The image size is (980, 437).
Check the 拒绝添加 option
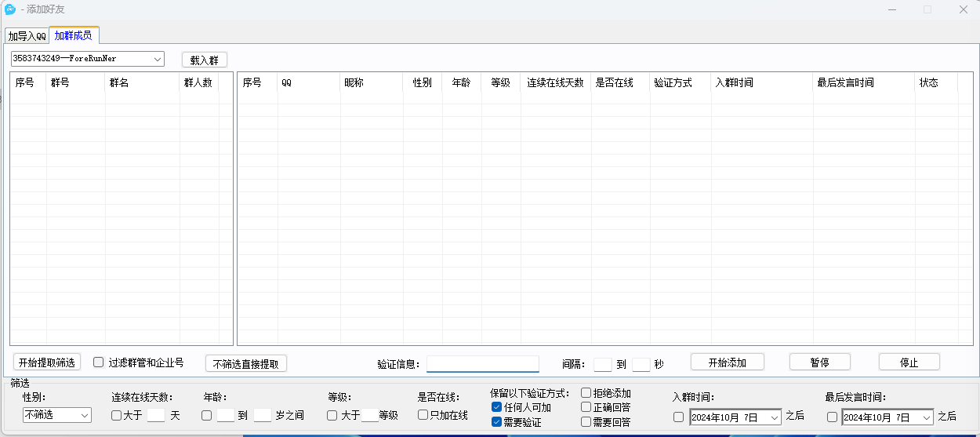coord(586,393)
